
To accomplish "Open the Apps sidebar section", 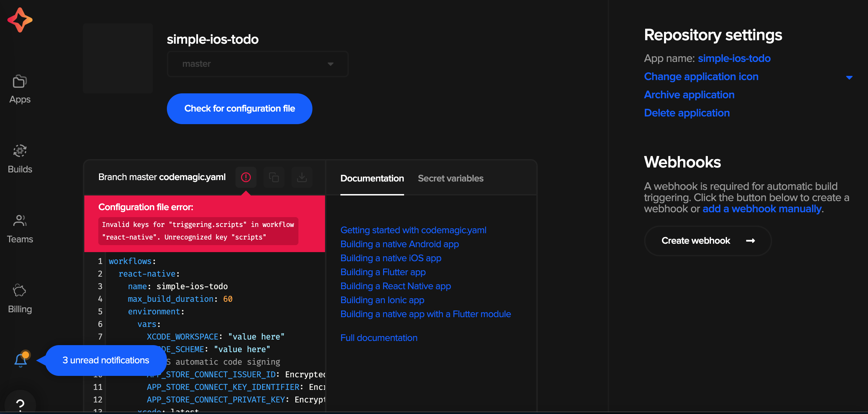I will [20, 90].
